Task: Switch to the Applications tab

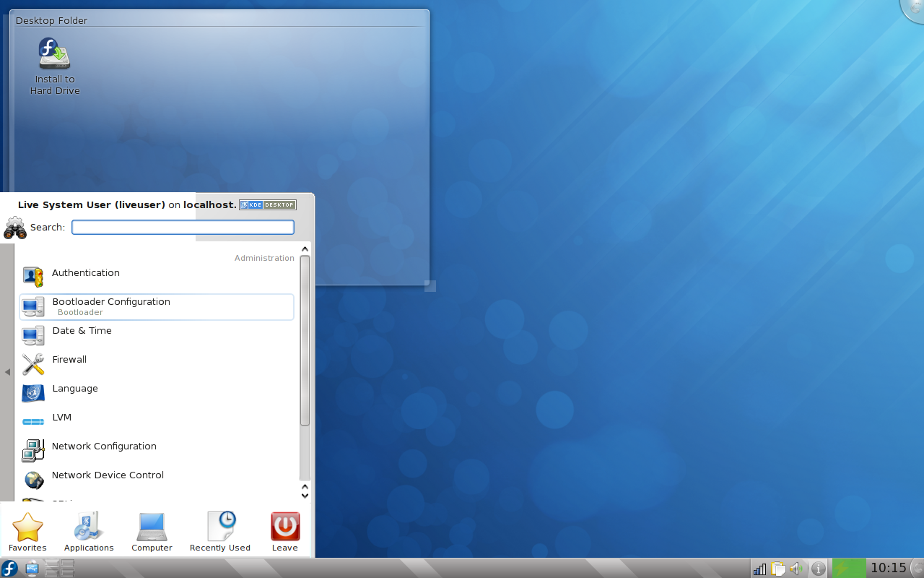Action: click(x=89, y=532)
